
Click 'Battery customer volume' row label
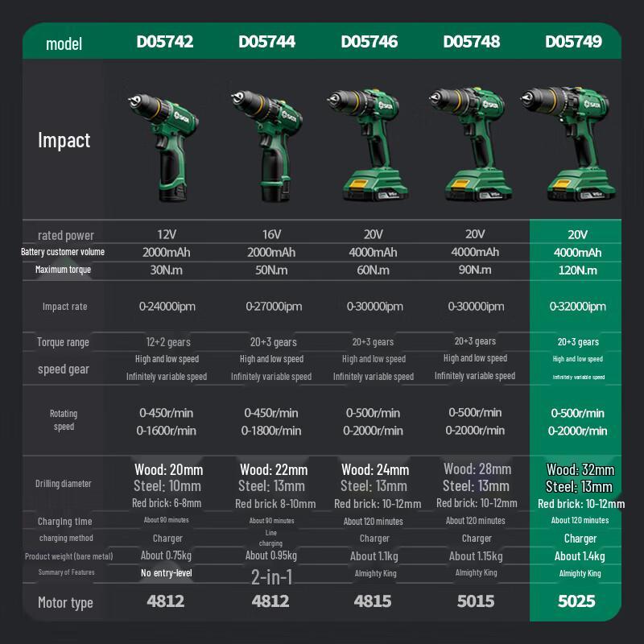point(63,252)
